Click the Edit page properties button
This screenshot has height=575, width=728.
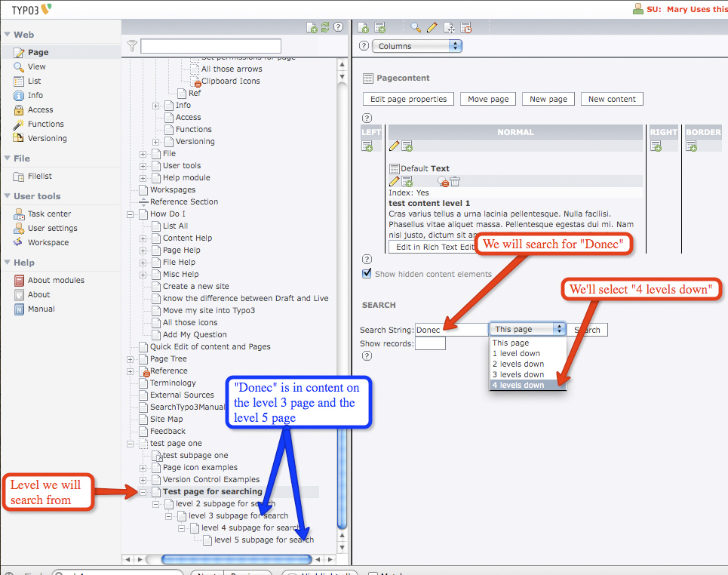[408, 99]
